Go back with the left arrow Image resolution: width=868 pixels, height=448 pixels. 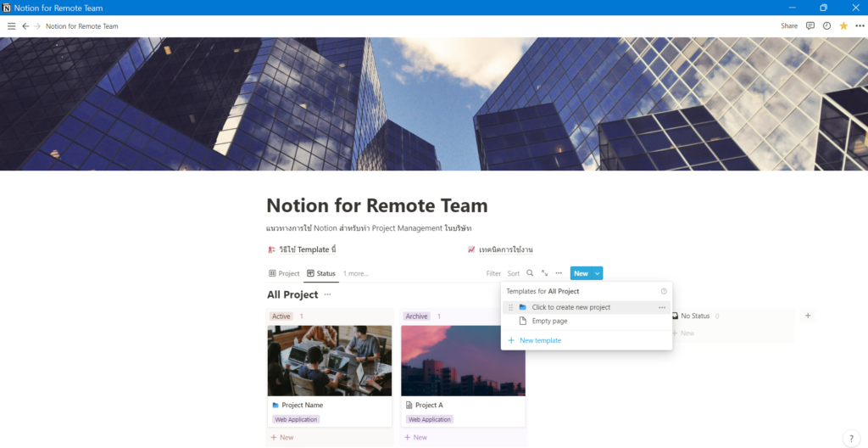[25, 26]
